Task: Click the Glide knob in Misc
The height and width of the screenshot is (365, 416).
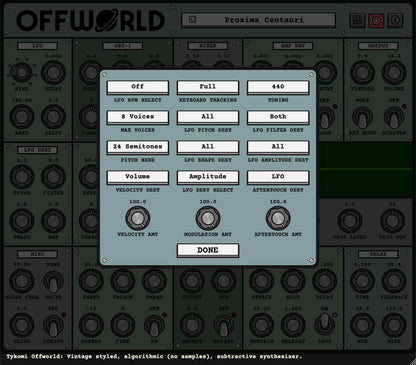Action: tap(22, 325)
